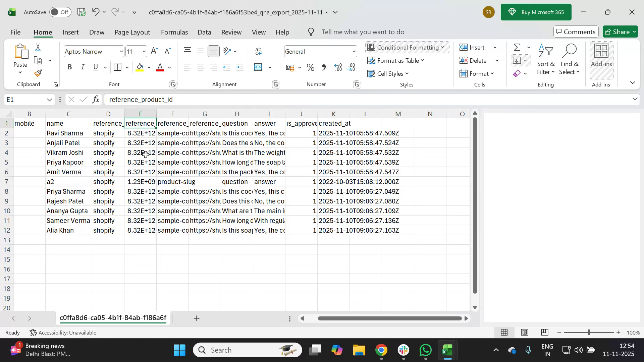Click the Buy Microsoft 365 button
Viewport: 644px width, 362px height.
536,12
